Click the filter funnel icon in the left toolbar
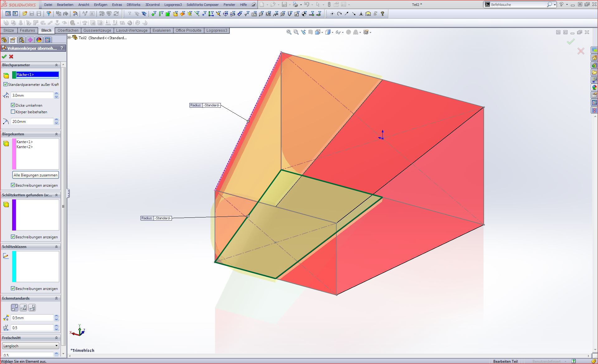Image resolution: width=598 pixels, height=364 pixels. click(49, 14)
